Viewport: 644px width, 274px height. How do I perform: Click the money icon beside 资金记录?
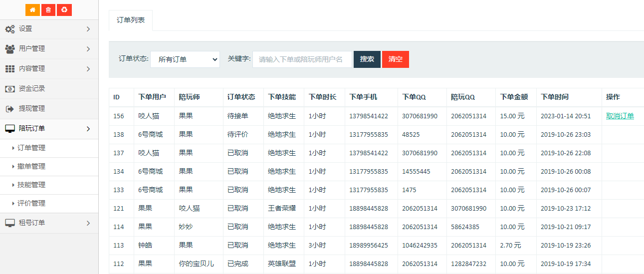tap(10, 89)
